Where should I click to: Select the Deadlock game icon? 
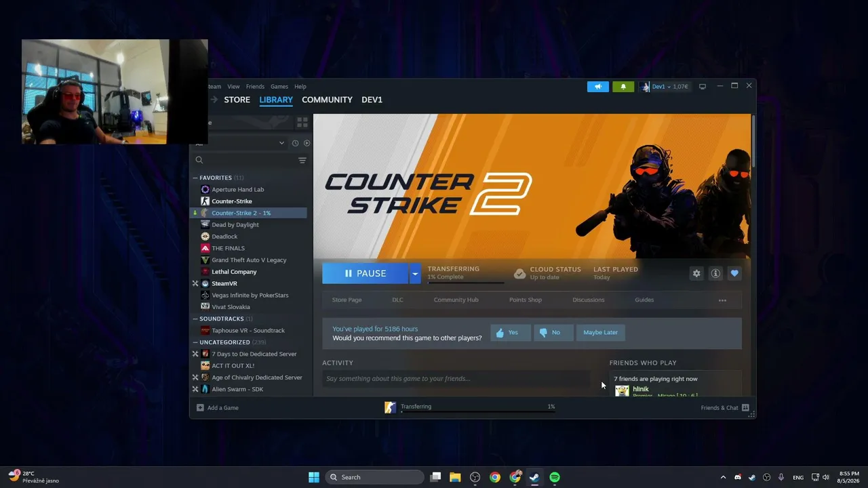point(205,237)
